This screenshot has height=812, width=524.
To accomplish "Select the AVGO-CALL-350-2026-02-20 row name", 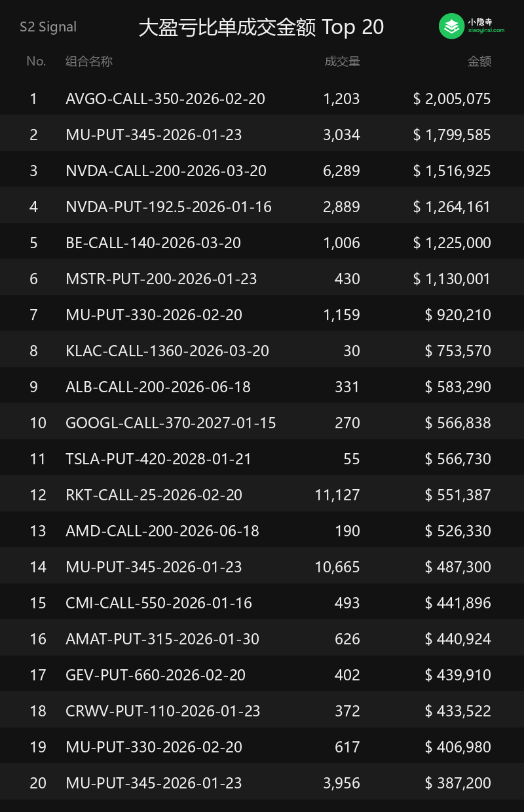I will pos(165,99).
